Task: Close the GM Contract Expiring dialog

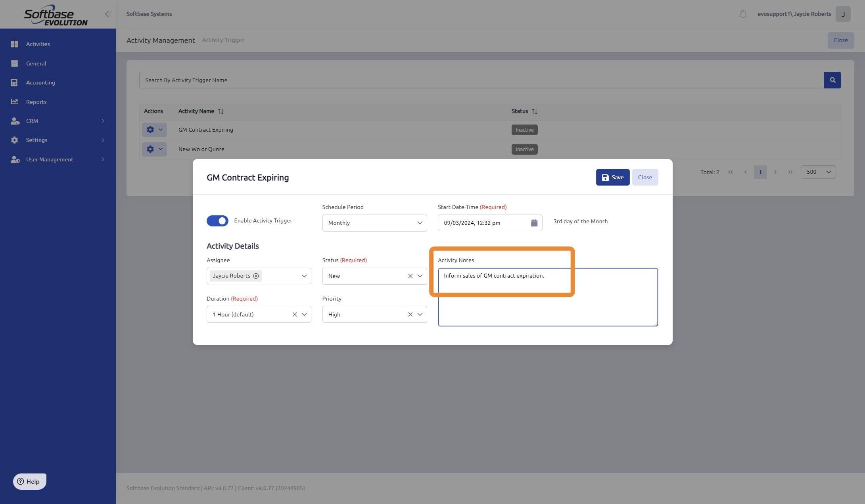Action: click(644, 177)
